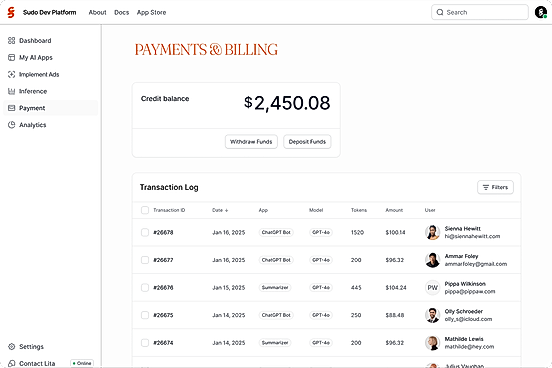Viewport: 552px width, 368px height.
Task: Click the Withdraw Funds button
Action: [x=251, y=142]
